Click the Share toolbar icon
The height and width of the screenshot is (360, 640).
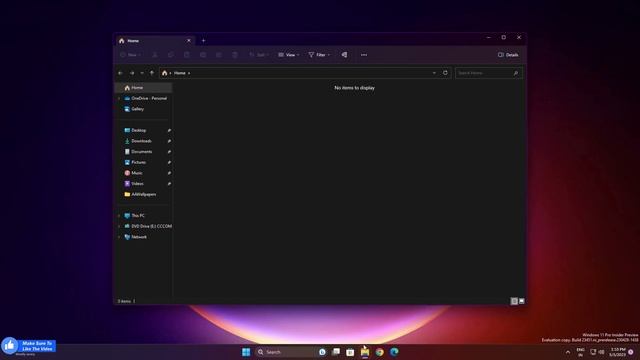point(219,55)
